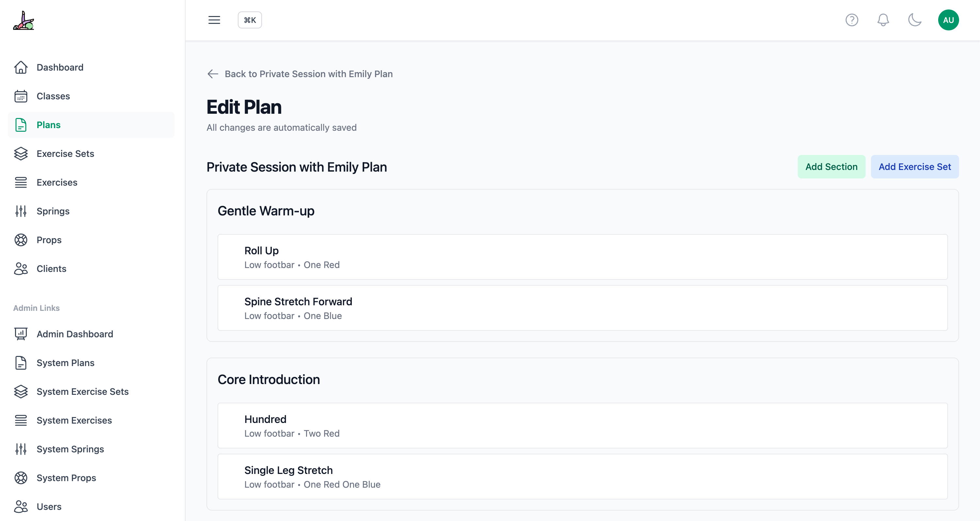Open Dashboard from the sidebar
This screenshot has width=980, height=521.
coord(60,67)
